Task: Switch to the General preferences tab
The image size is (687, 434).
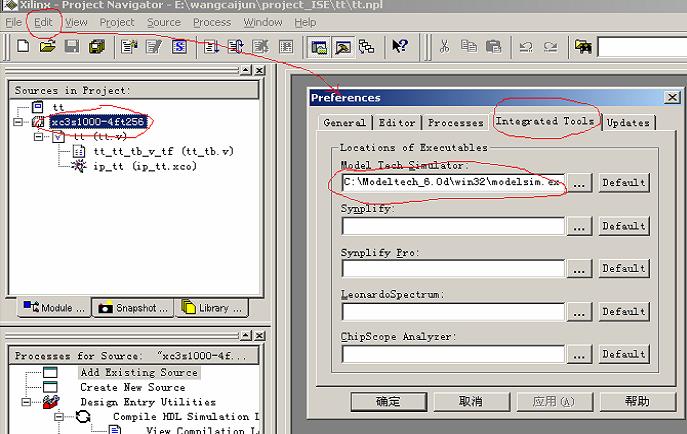Action: [345, 123]
